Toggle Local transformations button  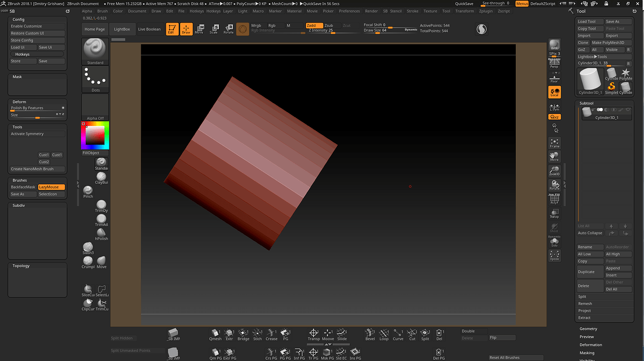(554, 92)
